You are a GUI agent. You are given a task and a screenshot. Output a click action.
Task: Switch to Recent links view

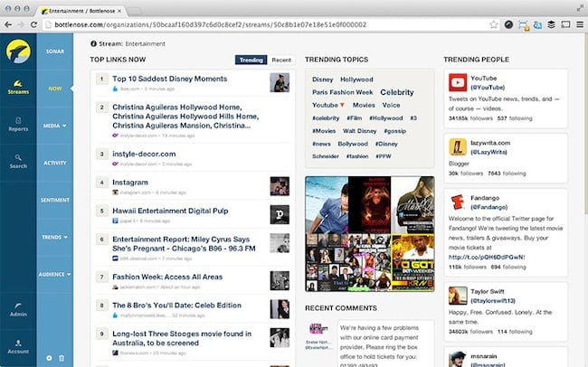281,60
